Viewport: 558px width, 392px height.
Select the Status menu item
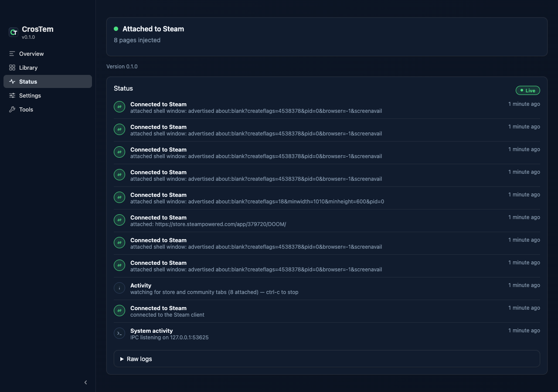[x=48, y=81]
